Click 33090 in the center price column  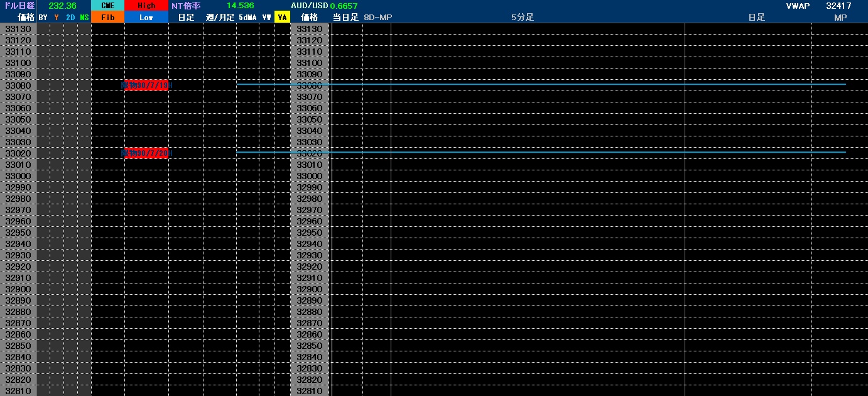pos(309,75)
